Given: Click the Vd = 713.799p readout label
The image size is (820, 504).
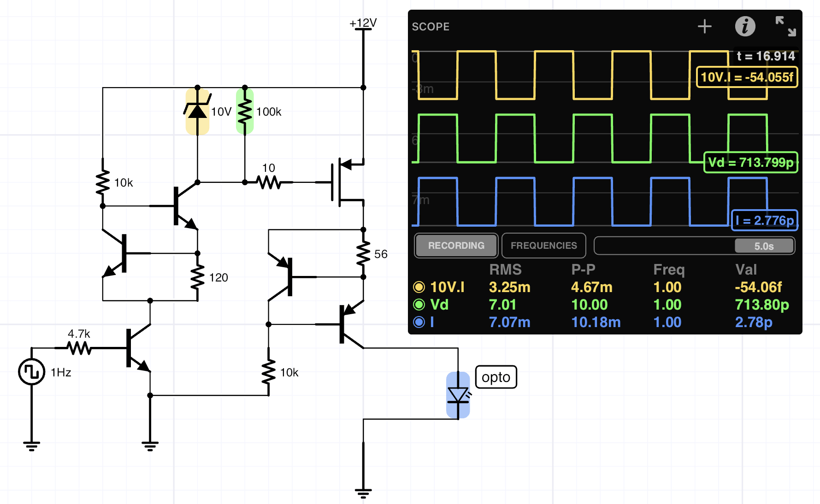Looking at the screenshot, I should point(751,162).
